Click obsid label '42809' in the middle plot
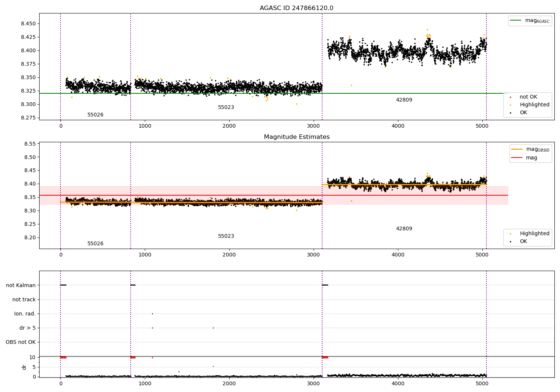The height and width of the screenshot is (392, 560). (x=404, y=229)
